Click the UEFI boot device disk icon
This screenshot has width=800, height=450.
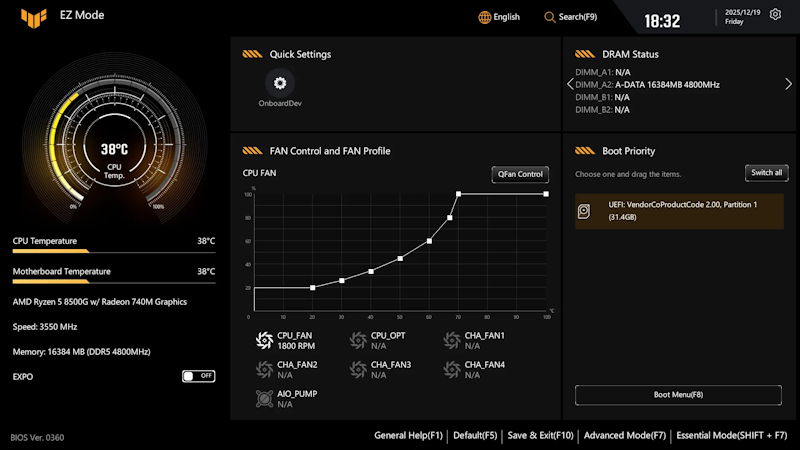584,211
